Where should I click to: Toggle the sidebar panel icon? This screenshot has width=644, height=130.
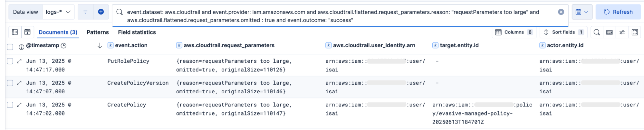point(15,32)
